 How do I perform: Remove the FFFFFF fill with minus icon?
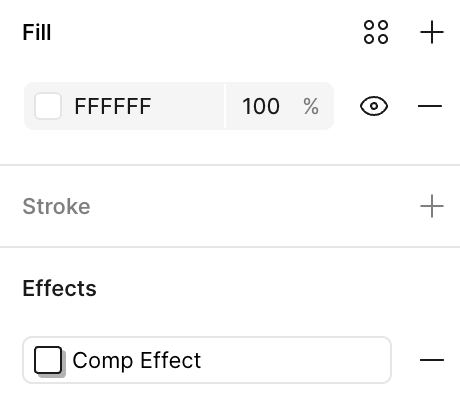tap(430, 106)
